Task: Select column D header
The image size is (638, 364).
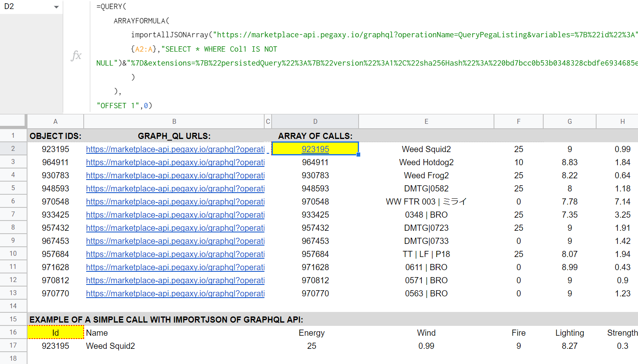Action: 315,122
